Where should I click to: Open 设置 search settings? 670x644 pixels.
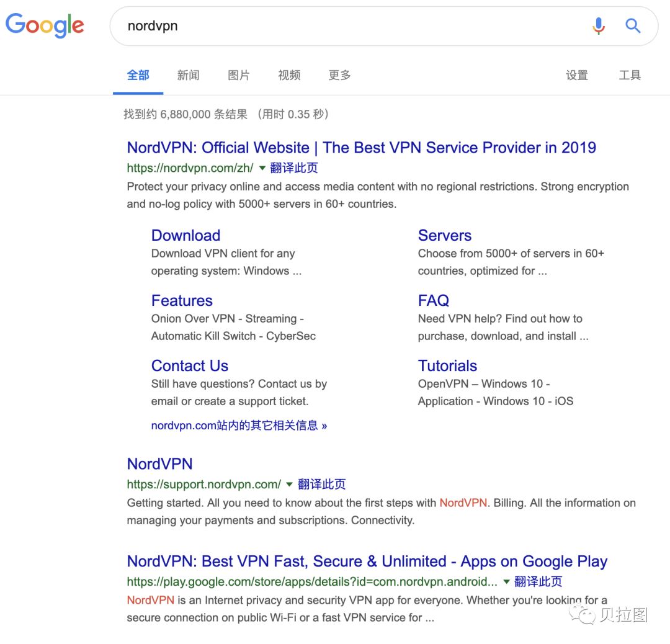[576, 75]
